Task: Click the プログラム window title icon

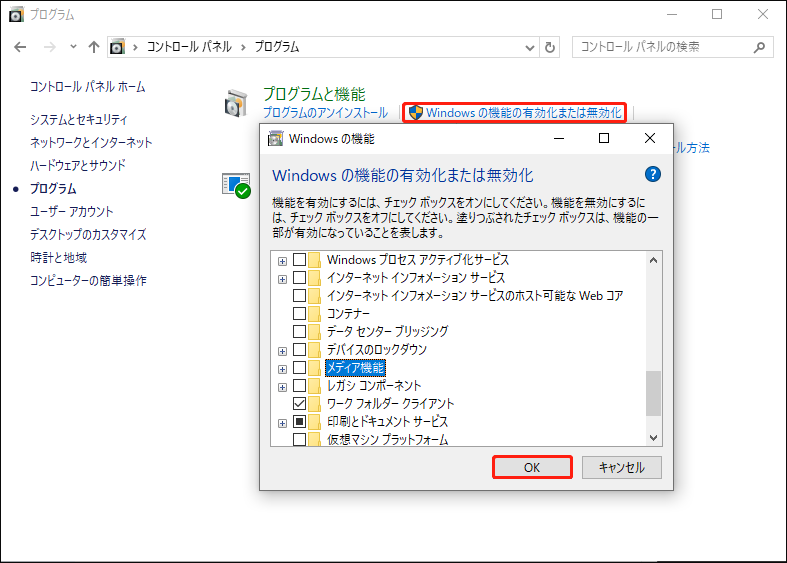Action: 16,15
